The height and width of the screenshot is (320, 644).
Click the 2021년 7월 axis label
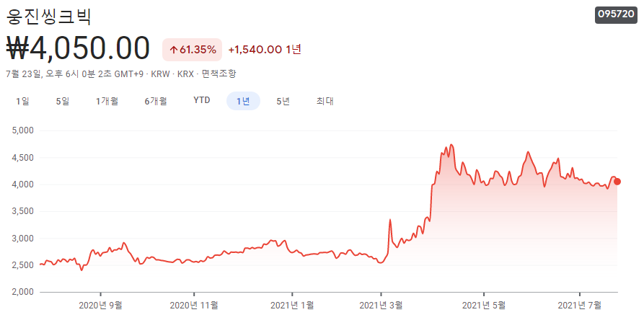[x=579, y=305]
